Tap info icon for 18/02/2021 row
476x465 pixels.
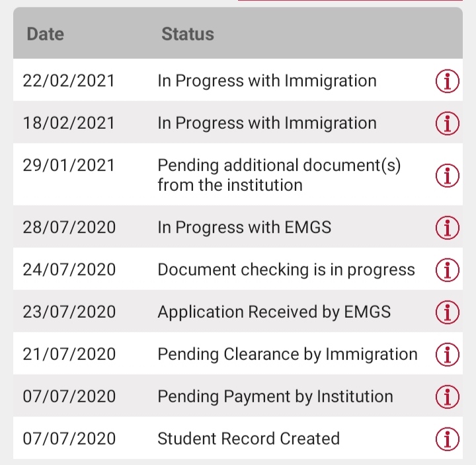(x=448, y=123)
